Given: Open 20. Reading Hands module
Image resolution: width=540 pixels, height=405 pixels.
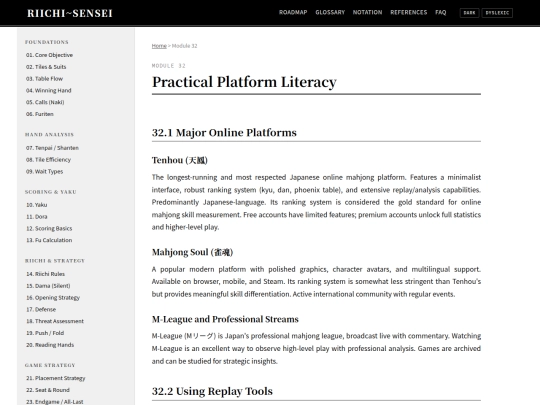Looking at the screenshot, I should point(50,345).
